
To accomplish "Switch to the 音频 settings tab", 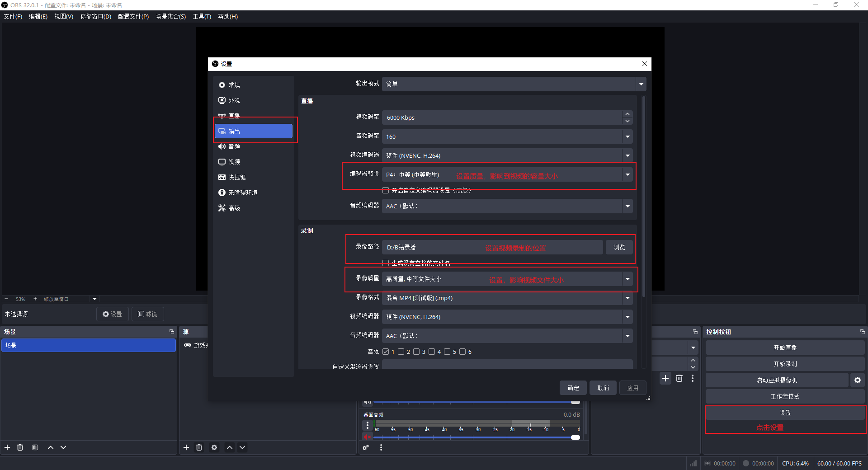I will [234, 146].
